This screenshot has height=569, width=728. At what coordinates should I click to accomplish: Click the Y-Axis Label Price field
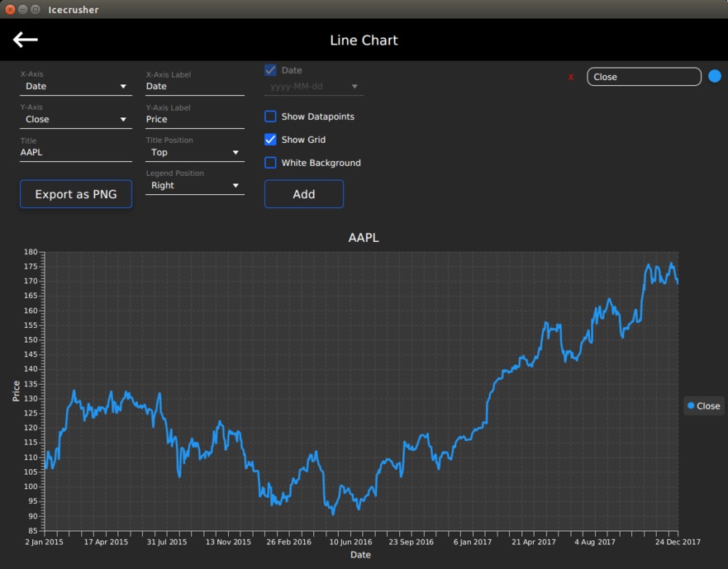195,119
